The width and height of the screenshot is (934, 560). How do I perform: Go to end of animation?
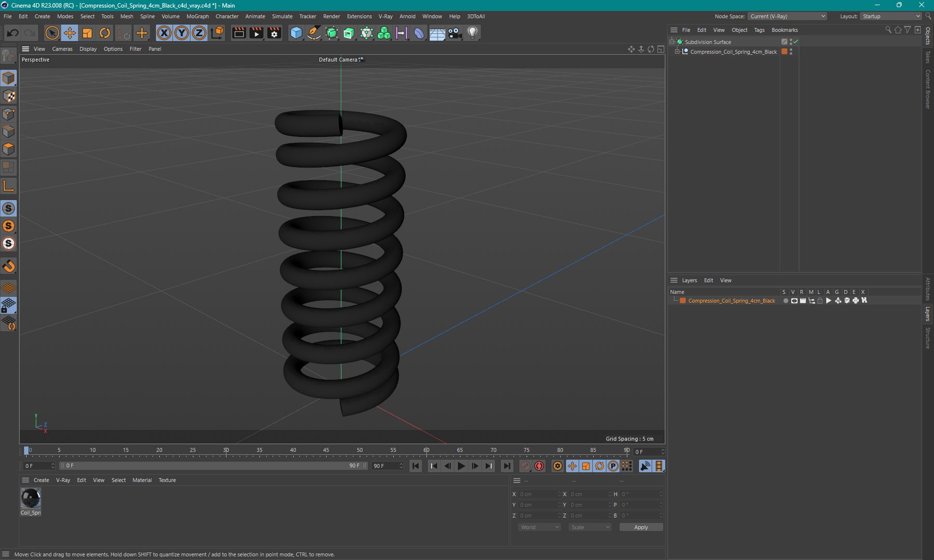coord(506,466)
